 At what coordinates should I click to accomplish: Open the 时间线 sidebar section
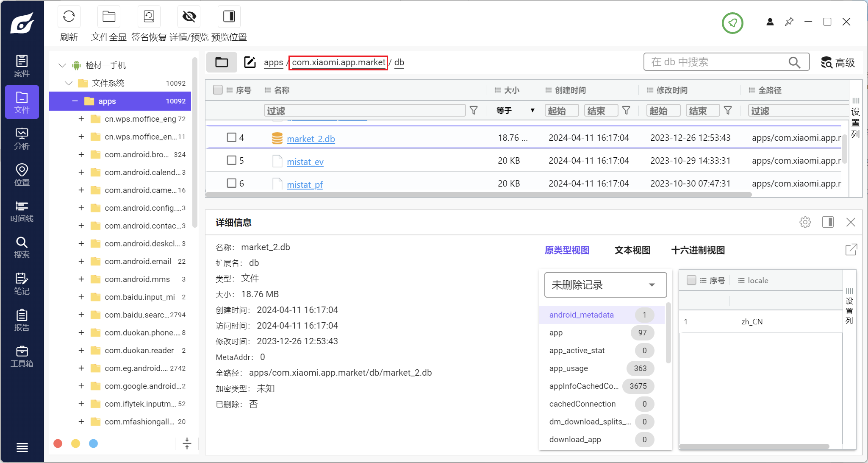pyautogui.click(x=22, y=211)
